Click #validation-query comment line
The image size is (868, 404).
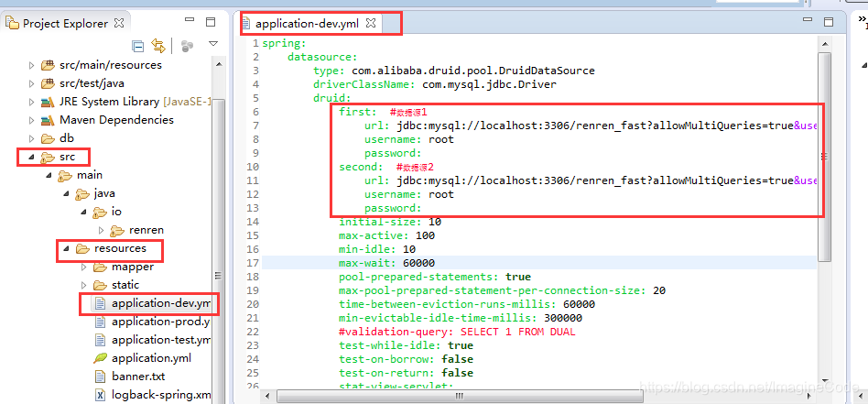click(457, 332)
